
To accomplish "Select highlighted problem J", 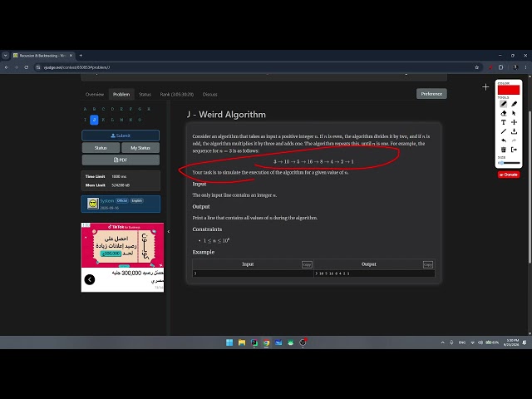I will click(x=94, y=120).
